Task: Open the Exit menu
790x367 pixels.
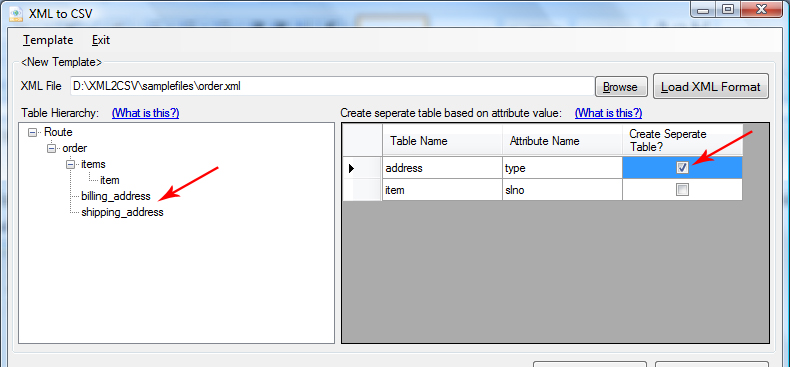Action: pos(101,40)
